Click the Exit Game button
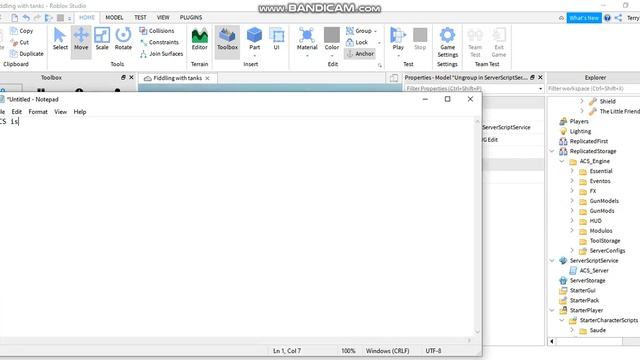This screenshot has height=360, width=640. click(498, 42)
